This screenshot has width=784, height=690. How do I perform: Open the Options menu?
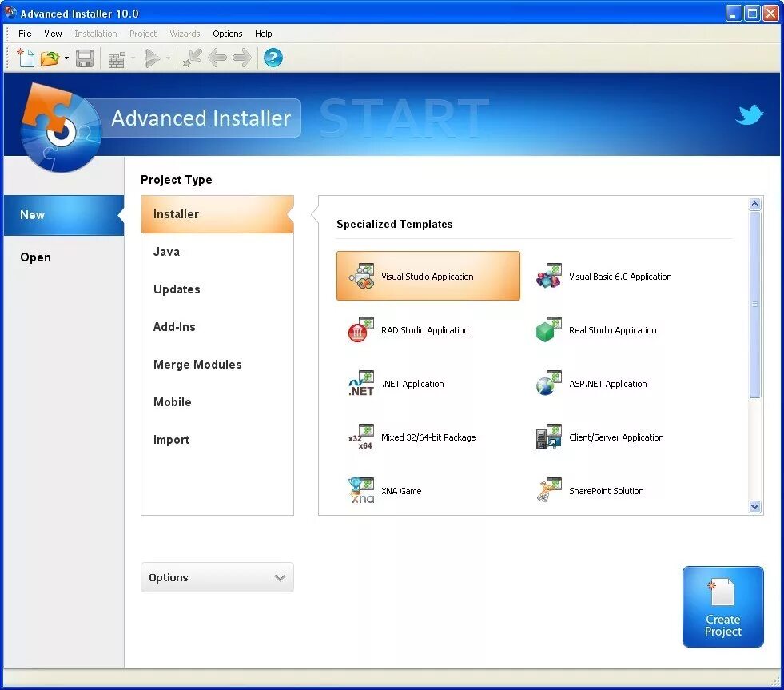228,34
